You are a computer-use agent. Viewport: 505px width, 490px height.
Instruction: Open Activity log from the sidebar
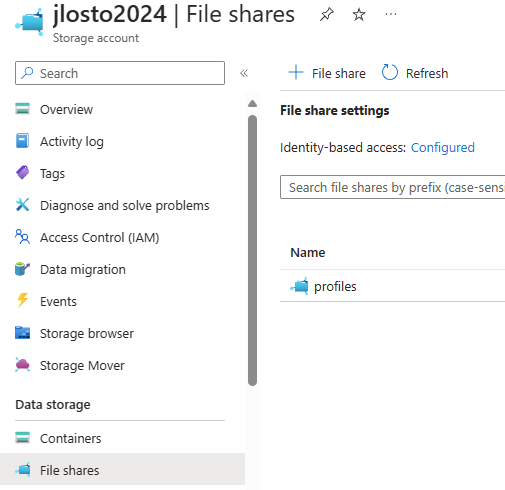pyautogui.click(x=72, y=141)
